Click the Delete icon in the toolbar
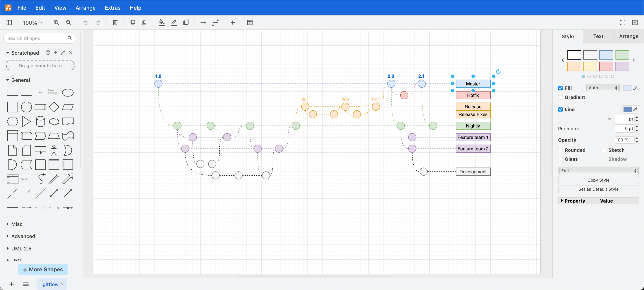Viewport: 644px width, 290px height. point(115,22)
